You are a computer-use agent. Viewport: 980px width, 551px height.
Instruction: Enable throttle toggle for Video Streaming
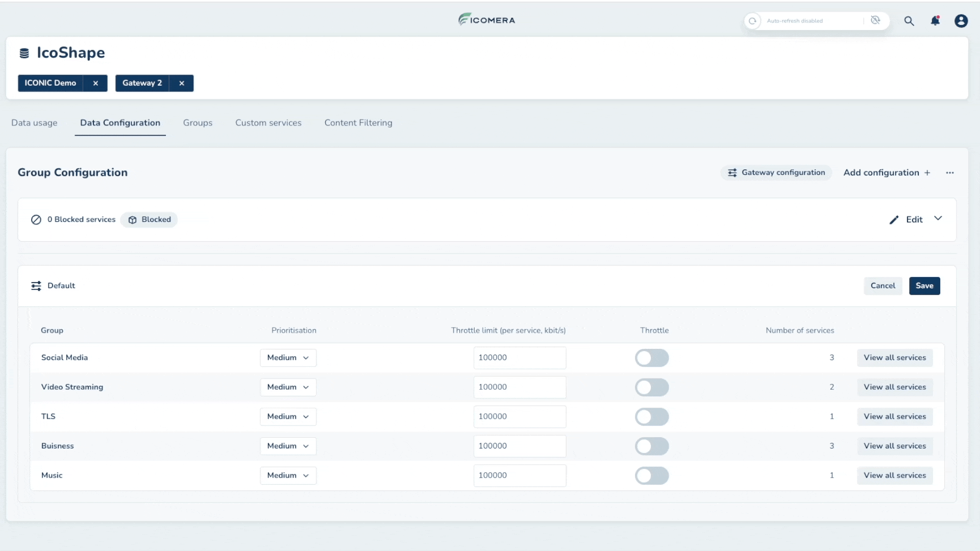coord(651,387)
